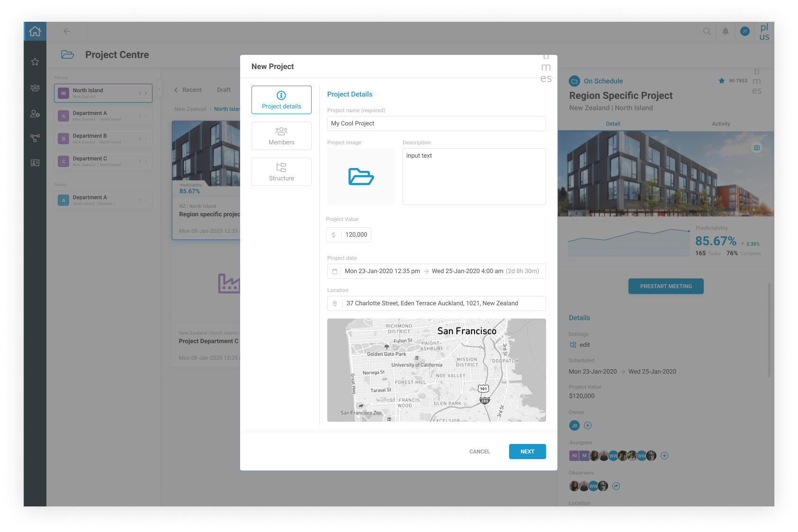Click the project image upload placeholder
Viewport: 798px width, 532px height.
(361, 177)
